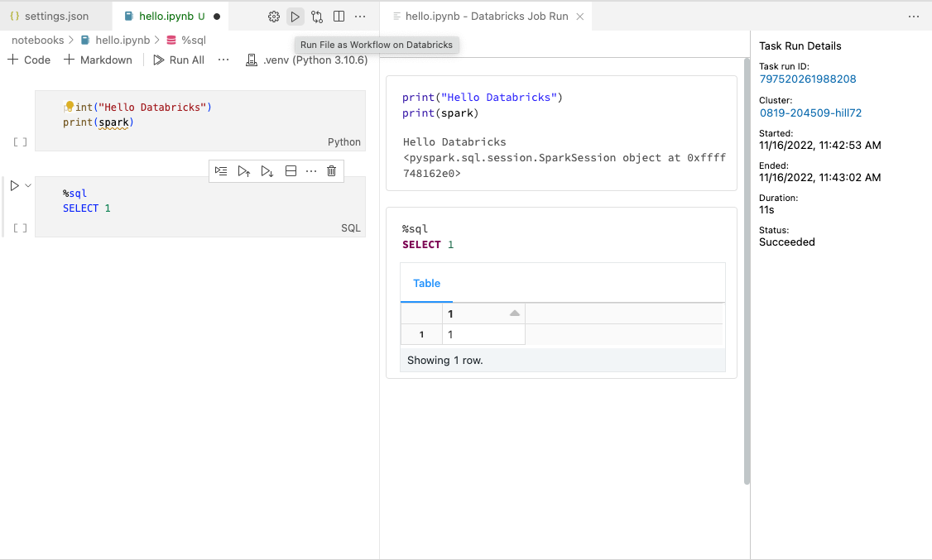Open notebook settings gear icon

273,17
